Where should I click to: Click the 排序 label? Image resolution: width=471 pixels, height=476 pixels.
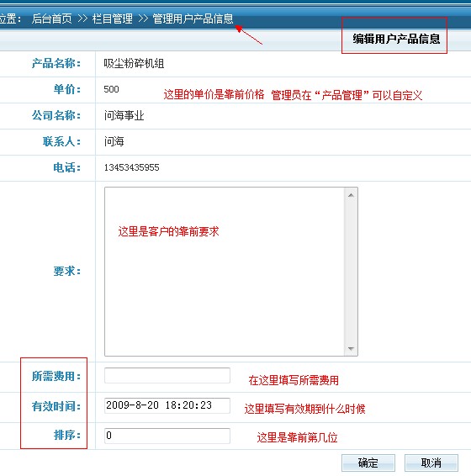(x=67, y=436)
